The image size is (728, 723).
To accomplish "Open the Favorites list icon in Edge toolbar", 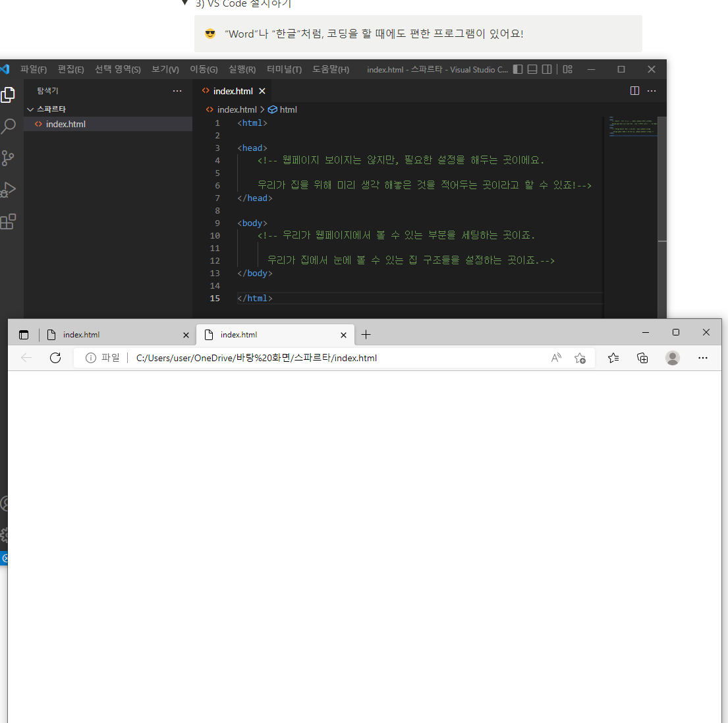I will 613,358.
